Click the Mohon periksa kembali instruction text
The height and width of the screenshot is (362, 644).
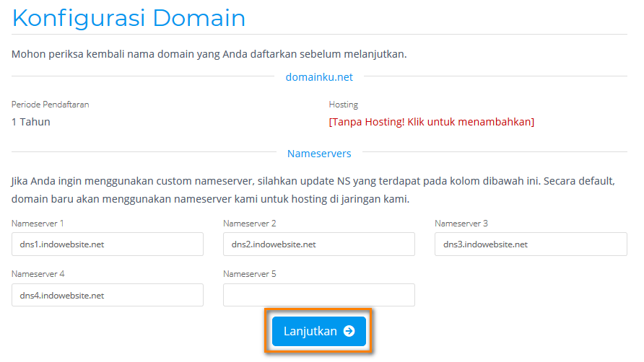209,54
